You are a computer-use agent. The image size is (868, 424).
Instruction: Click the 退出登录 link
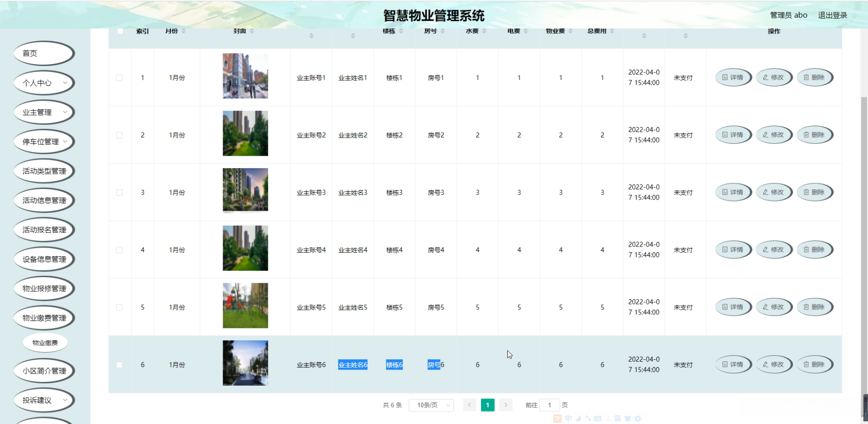(x=832, y=15)
